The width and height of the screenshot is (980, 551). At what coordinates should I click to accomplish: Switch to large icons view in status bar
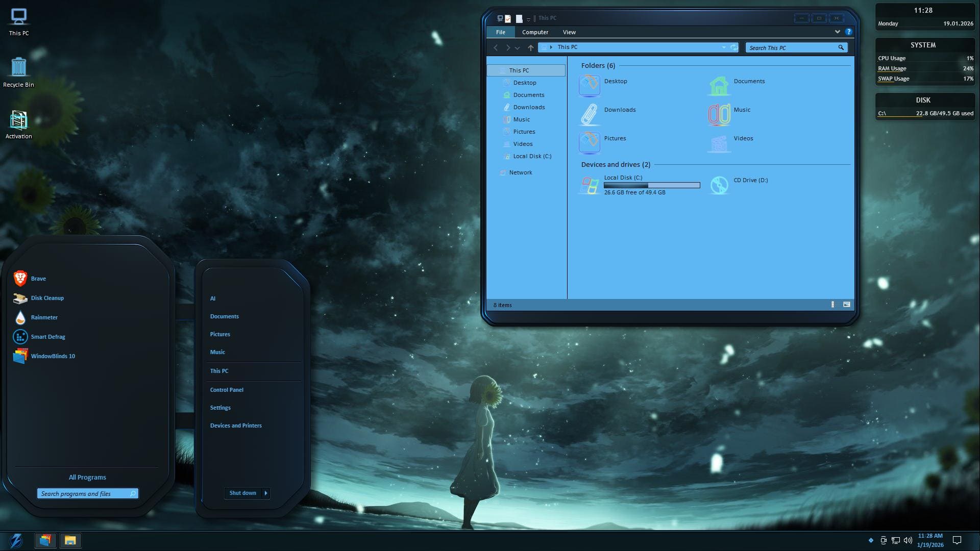[x=847, y=305]
